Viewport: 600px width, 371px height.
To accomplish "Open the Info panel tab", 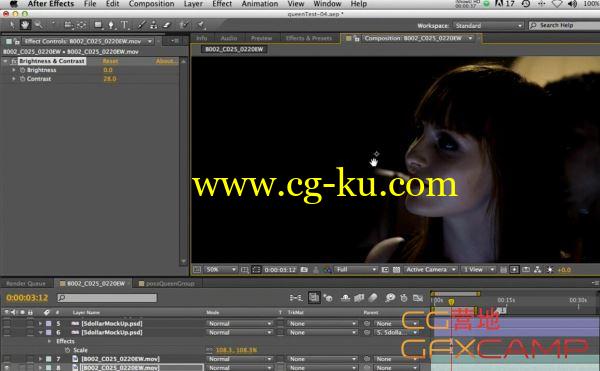I will [202, 38].
